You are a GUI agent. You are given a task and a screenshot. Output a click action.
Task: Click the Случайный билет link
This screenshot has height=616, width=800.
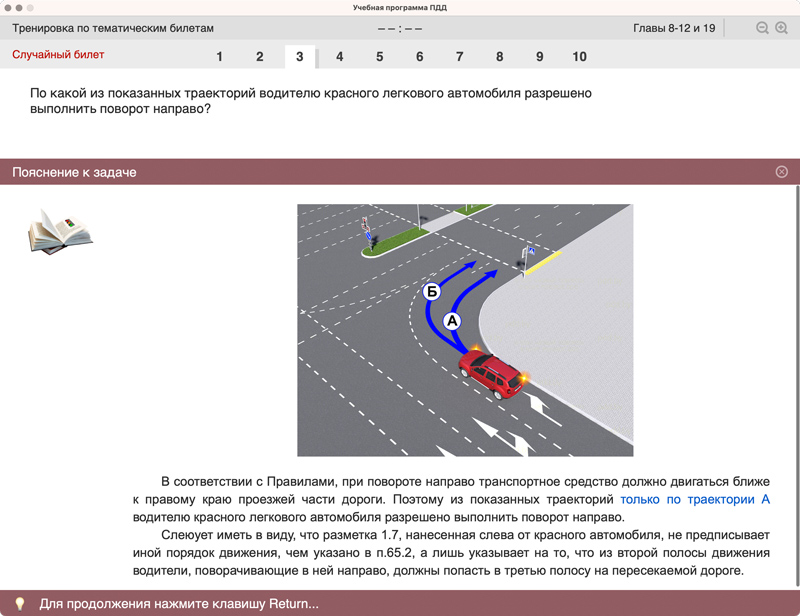58,55
